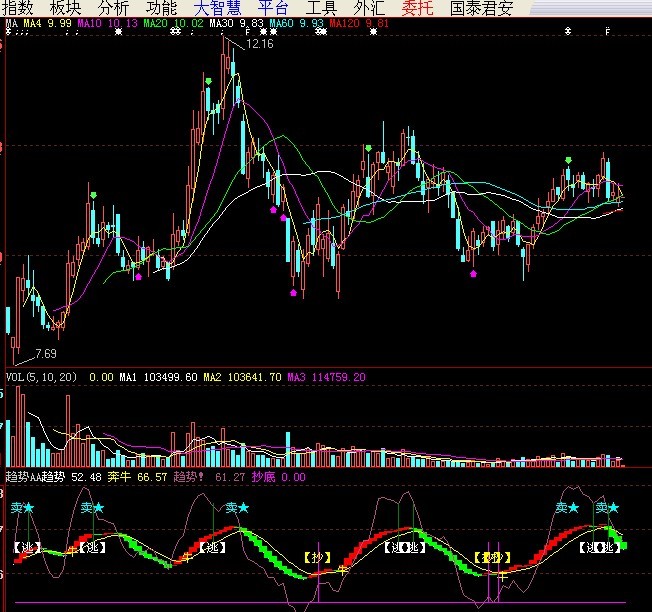This screenshot has width=652, height=612.
Task: Click the rightmost F info marker
Action: point(607,33)
